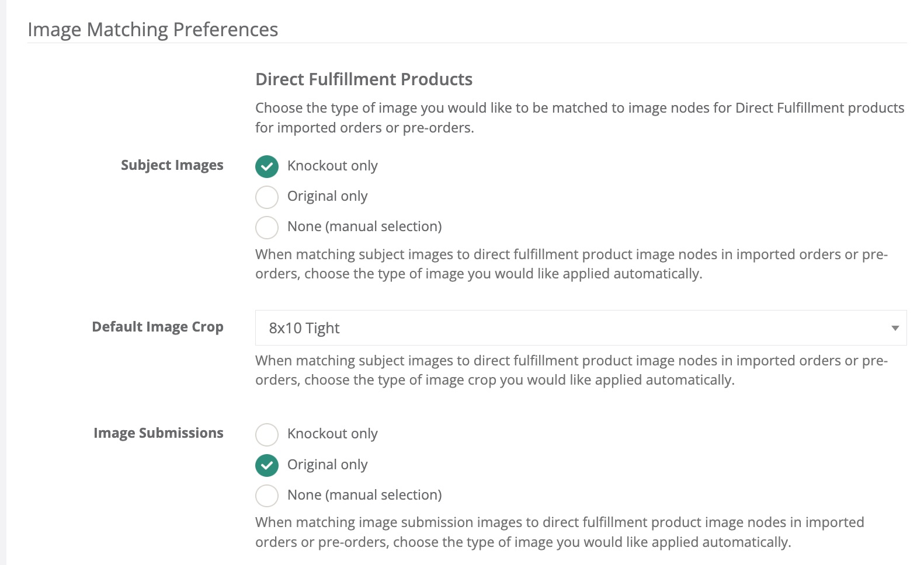Viewport: 924px width, 565px height.
Task: Click help text below Default Image Crop dropdown
Action: click(572, 370)
